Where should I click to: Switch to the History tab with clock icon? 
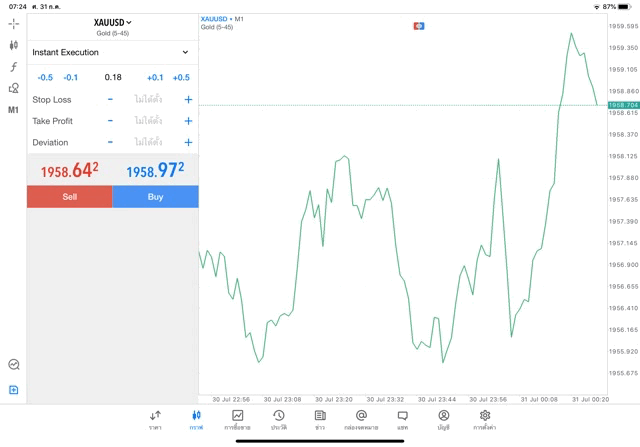click(x=278, y=419)
